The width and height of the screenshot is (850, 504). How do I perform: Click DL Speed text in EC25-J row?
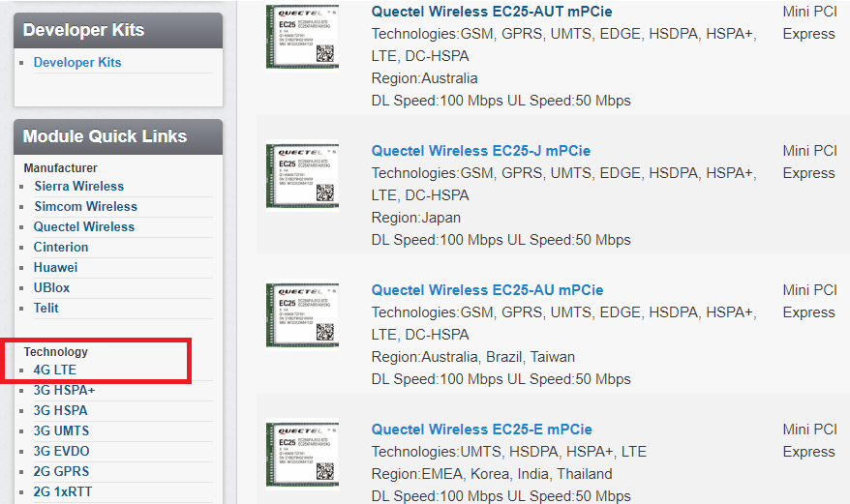tap(501, 240)
